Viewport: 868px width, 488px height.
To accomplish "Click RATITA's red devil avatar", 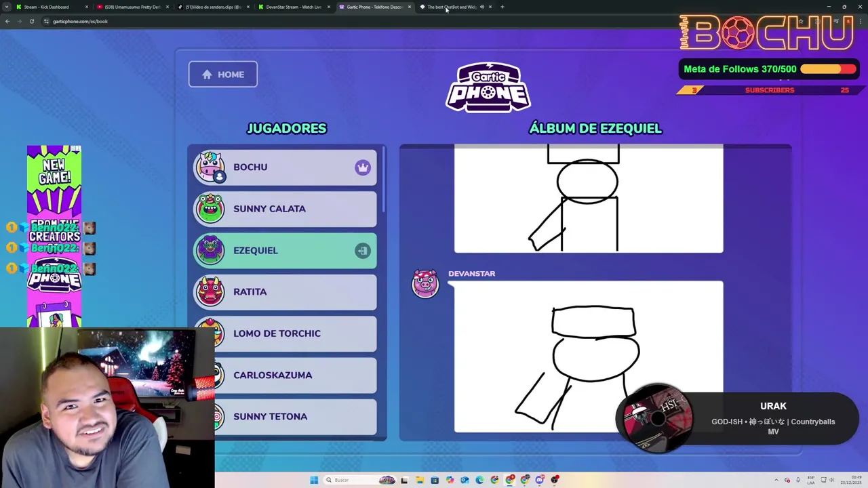I will click(x=210, y=291).
